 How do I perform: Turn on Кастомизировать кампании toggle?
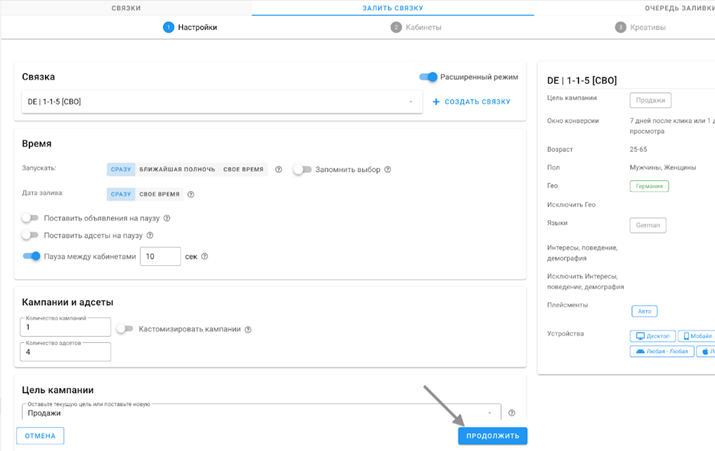(124, 329)
